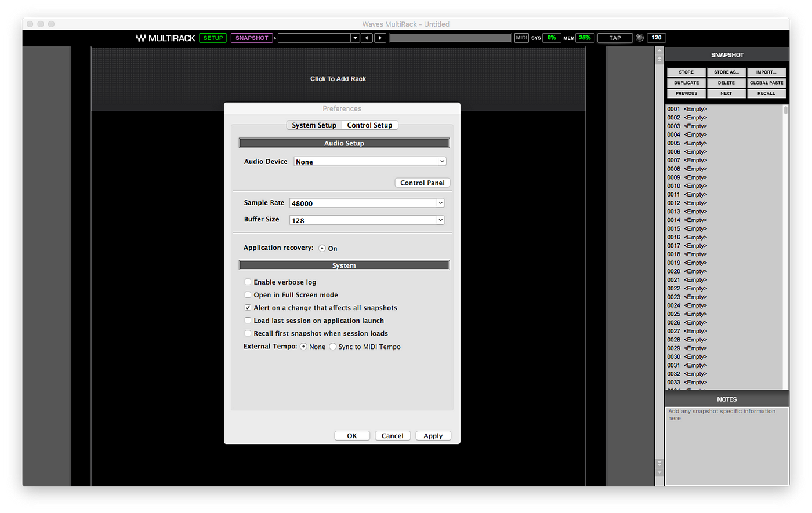This screenshot has height=513, width=812.
Task: Click the GLOBAL PASTE button
Action: click(x=766, y=83)
